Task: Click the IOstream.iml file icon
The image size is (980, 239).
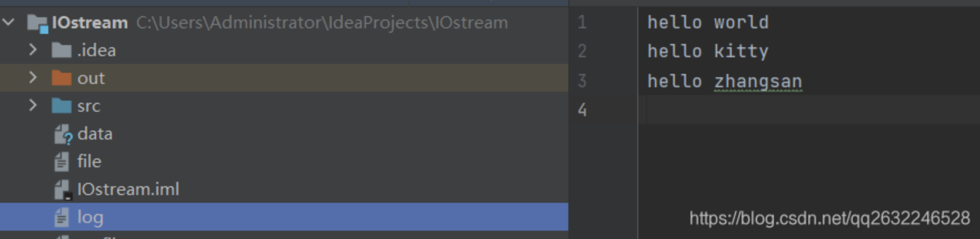Action: coord(62,190)
